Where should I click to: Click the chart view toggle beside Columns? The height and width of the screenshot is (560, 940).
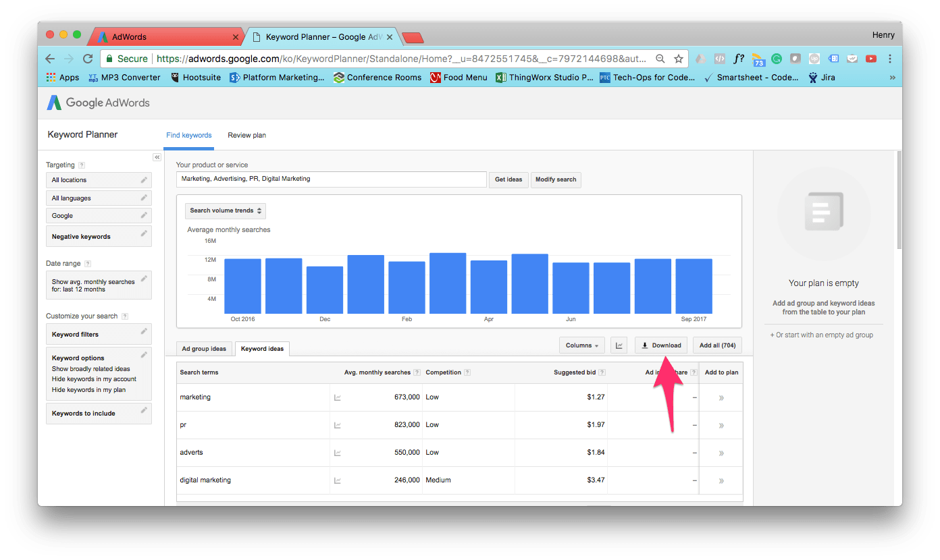[x=619, y=345]
